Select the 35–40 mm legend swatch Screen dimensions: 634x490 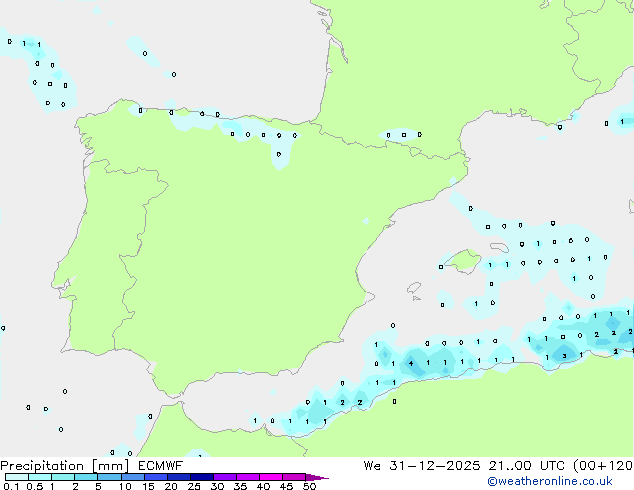click(247, 477)
